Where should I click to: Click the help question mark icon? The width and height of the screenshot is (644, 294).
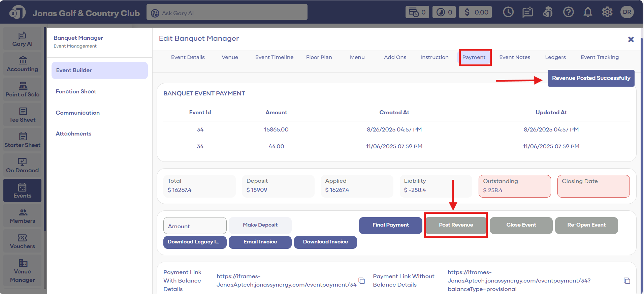point(568,12)
